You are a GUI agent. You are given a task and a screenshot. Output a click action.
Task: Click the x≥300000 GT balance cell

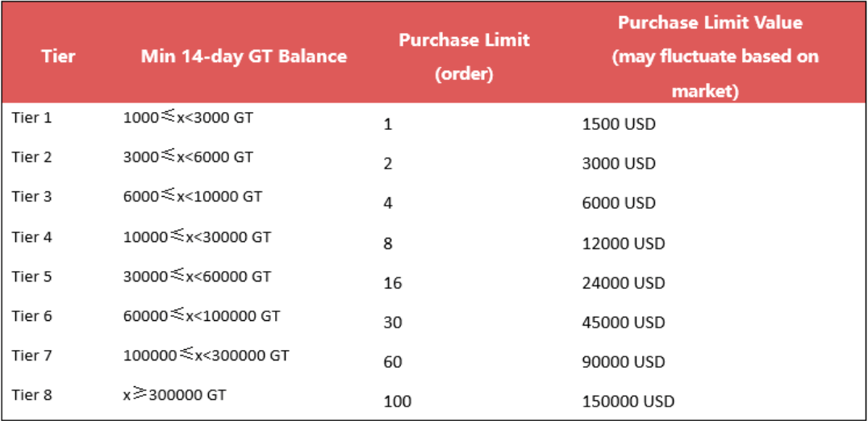click(174, 395)
